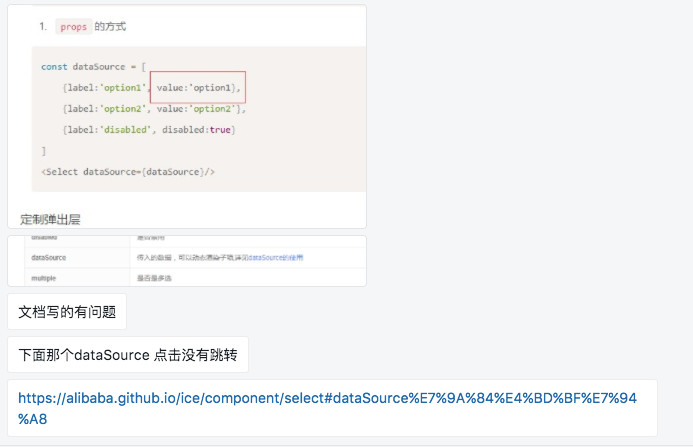Click the '<Select dataSource={dataSource}/>' code line
This screenshot has height=447, width=693.
pos(128,172)
